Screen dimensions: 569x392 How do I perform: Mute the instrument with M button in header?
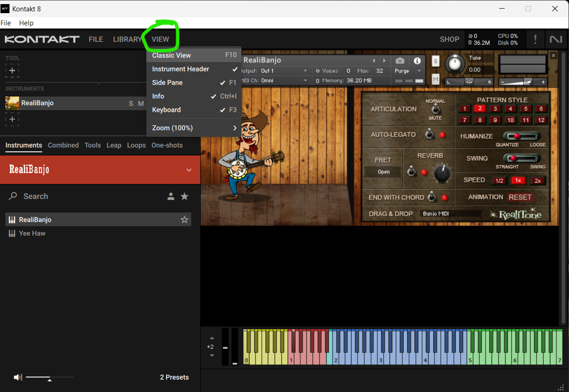[435, 80]
